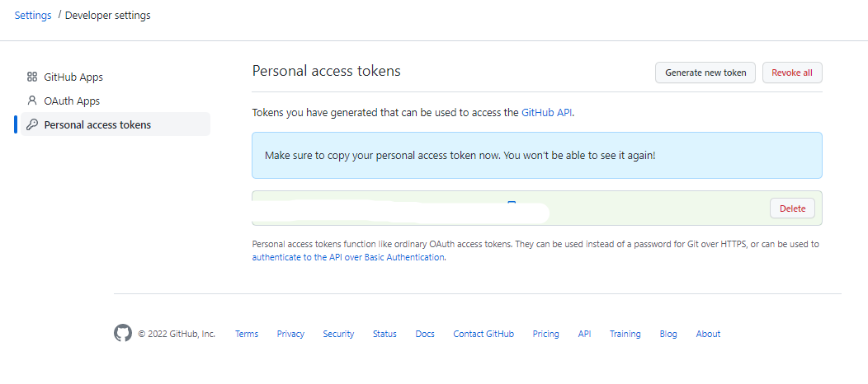Delete the newly generated token

[x=792, y=208]
